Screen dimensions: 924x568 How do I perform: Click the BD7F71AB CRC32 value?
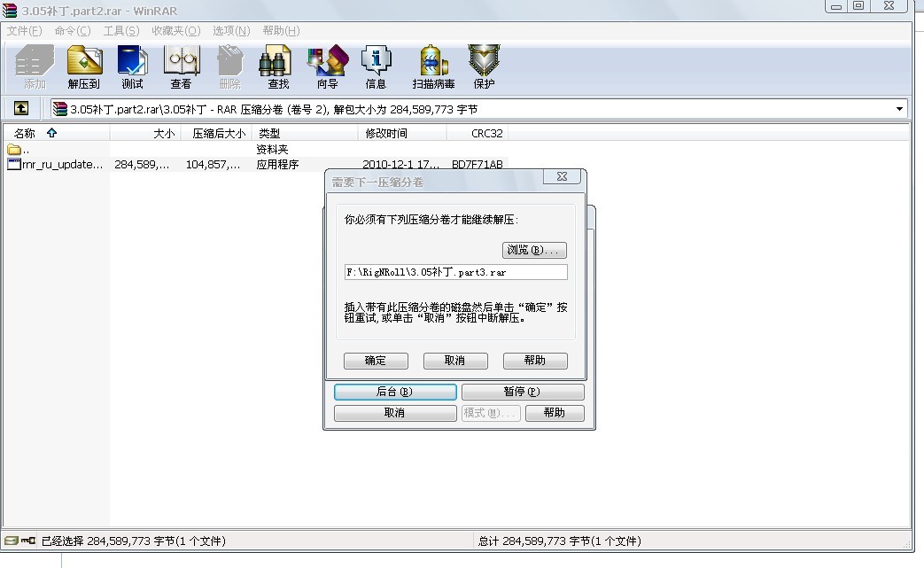[x=478, y=165]
